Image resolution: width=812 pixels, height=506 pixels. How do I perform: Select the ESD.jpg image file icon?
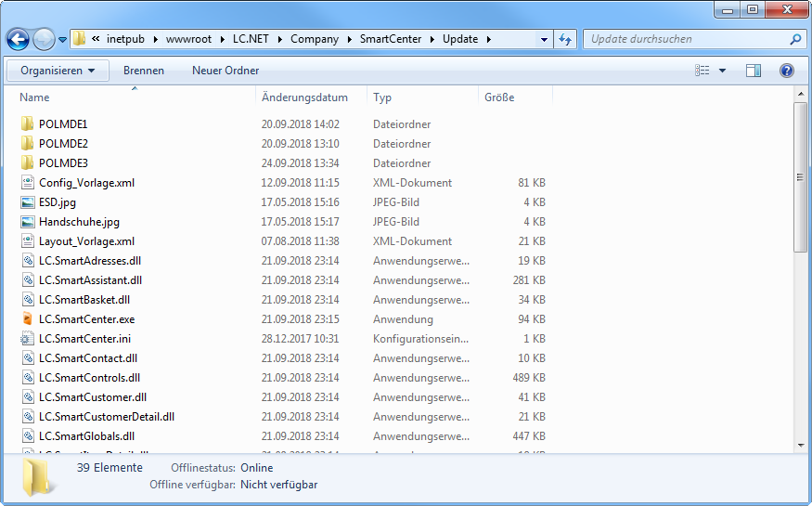tap(27, 202)
